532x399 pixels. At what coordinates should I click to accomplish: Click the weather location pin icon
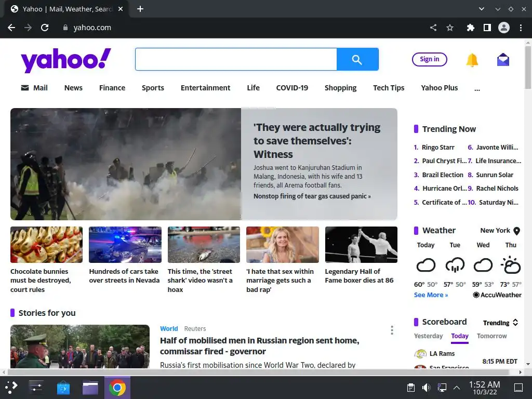click(517, 231)
